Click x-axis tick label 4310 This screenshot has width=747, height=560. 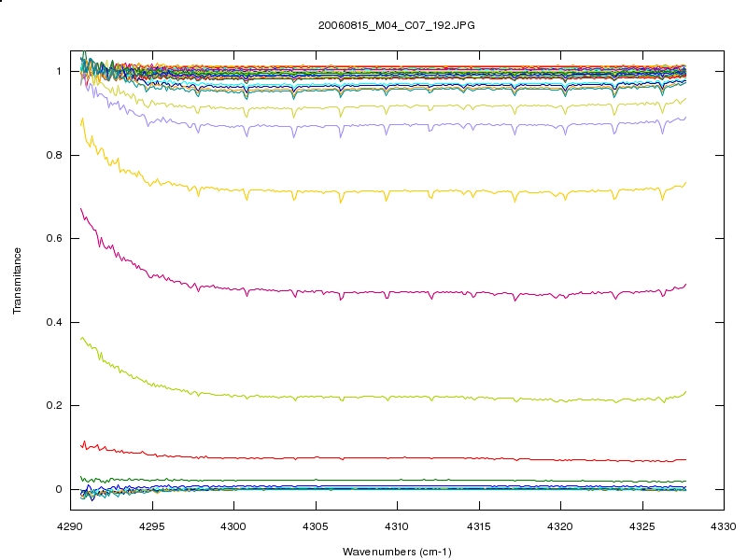pos(397,526)
